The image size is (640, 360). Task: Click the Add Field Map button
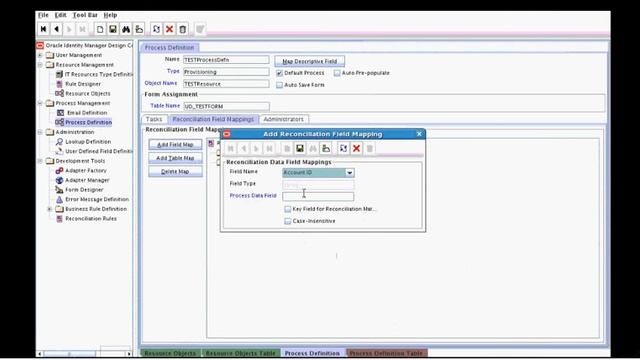pos(175,144)
